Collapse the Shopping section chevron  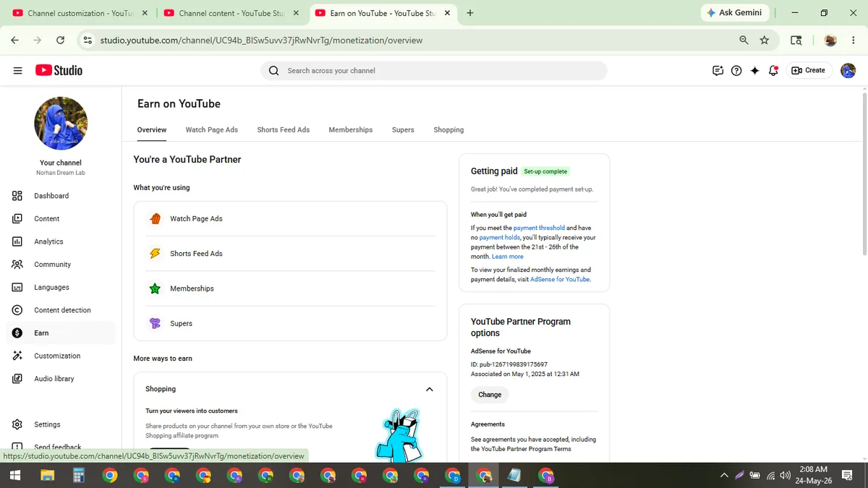[x=429, y=389]
